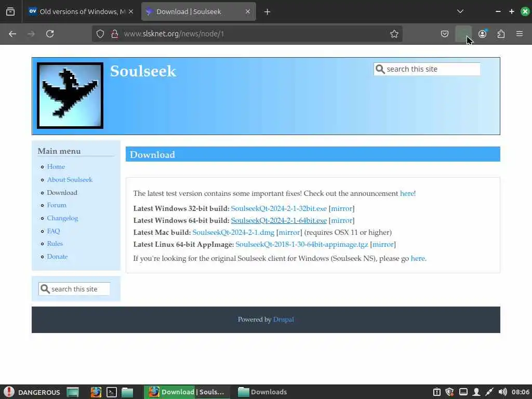Close the Download | Soulseek tab

coord(248,11)
